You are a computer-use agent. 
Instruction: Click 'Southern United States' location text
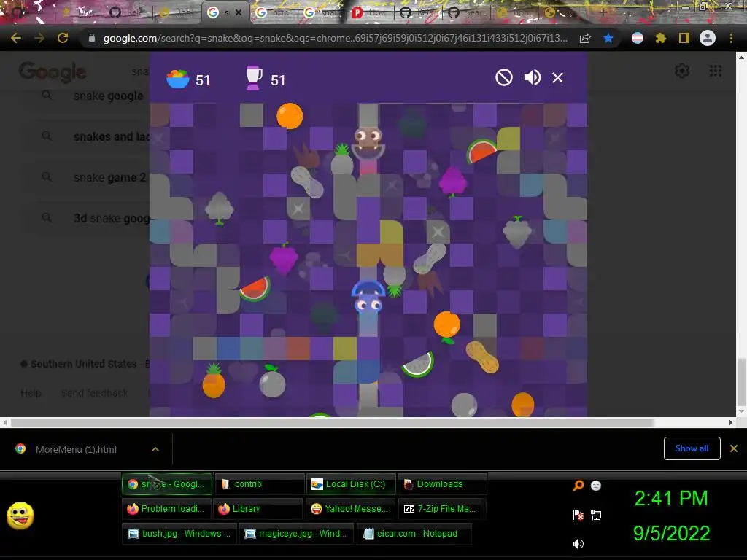coord(83,364)
